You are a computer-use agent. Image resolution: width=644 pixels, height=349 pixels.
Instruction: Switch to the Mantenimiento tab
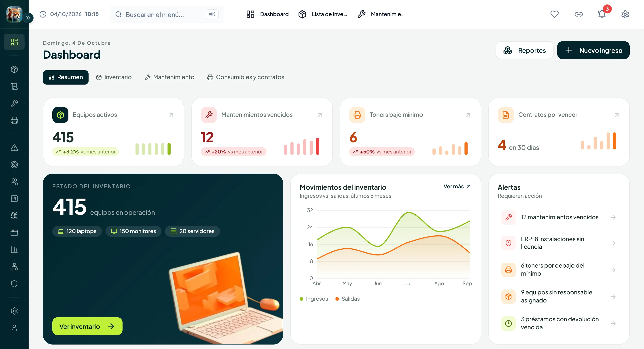tap(169, 77)
